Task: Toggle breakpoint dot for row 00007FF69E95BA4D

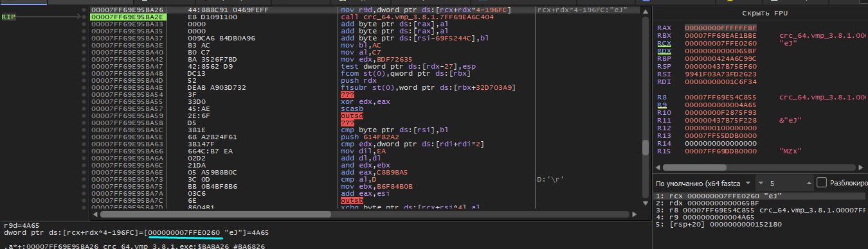Action: point(84,82)
